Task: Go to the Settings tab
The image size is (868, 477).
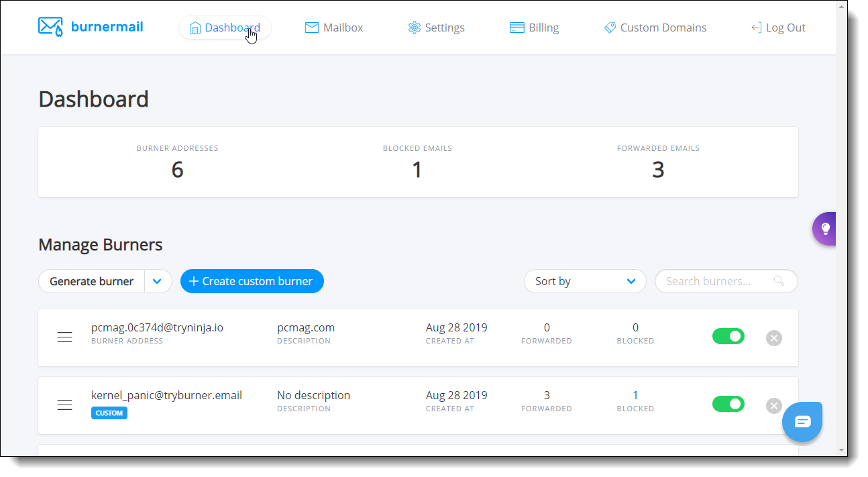Action: pyautogui.click(x=436, y=28)
